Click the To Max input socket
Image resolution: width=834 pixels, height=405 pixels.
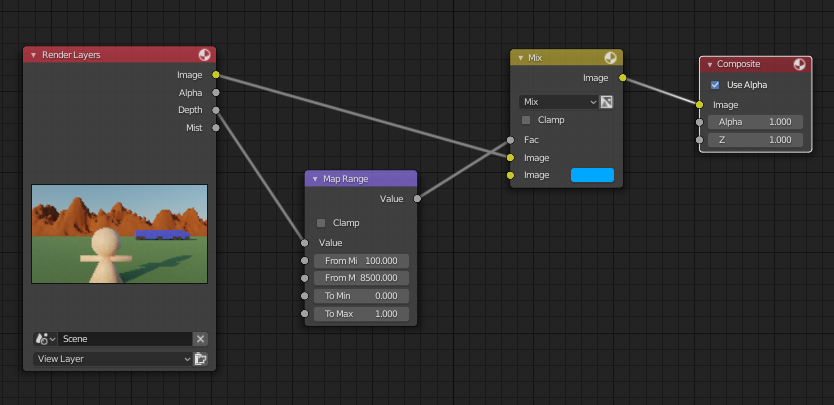(304, 313)
